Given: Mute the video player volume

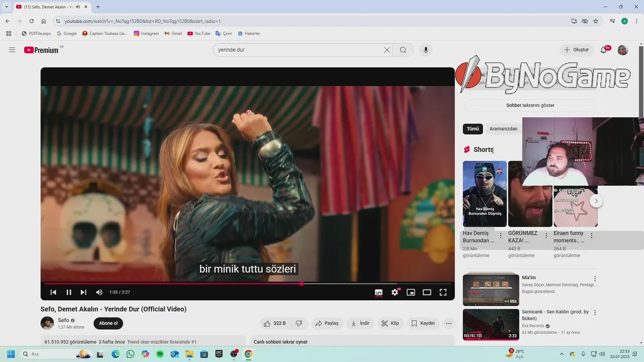Looking at the screenshot, I should tap(99, 292).
